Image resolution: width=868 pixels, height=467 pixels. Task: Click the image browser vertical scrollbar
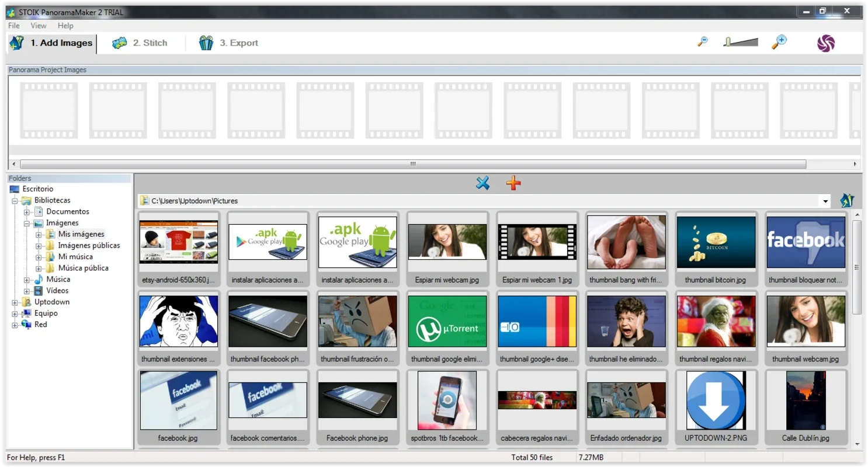point(857,267)
